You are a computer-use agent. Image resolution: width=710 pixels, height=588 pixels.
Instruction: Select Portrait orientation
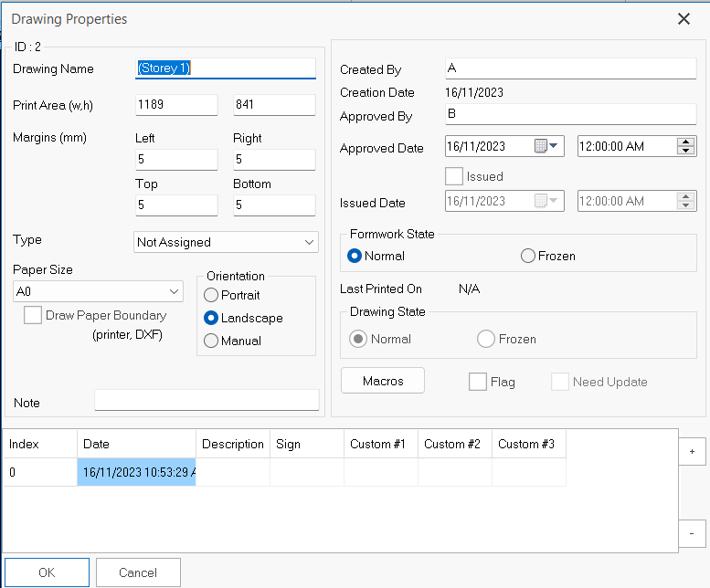pos(211,295)
